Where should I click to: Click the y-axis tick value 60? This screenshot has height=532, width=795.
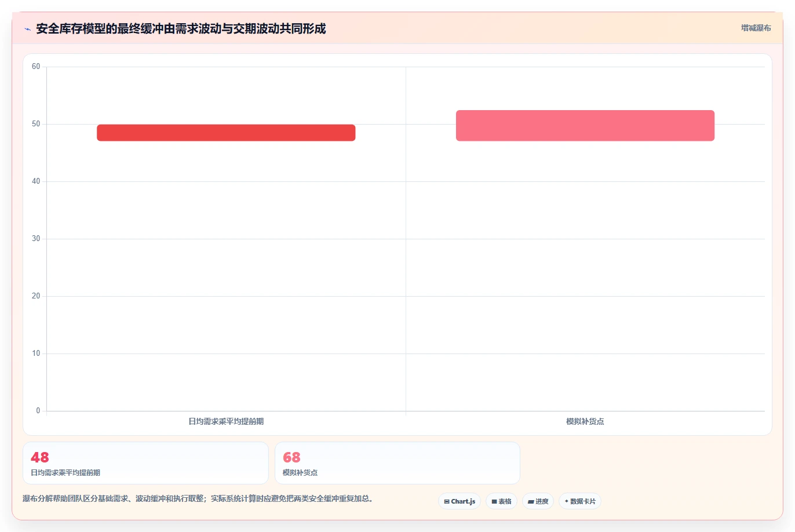coord(36,67)
